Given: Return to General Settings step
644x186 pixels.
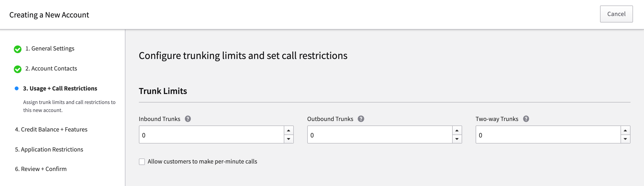Looking at the screenshot, I should [x=50, y=48].
